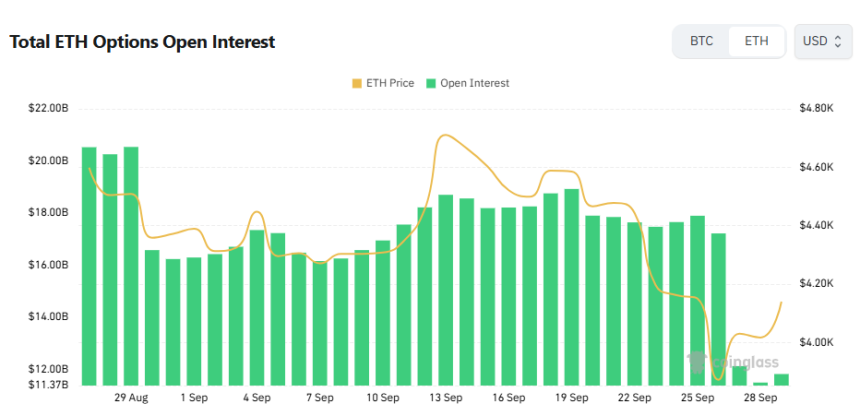Viewport: 860px width, 404px height.
Task: Click the 22 Sep date label
Action: click(634, 397)
